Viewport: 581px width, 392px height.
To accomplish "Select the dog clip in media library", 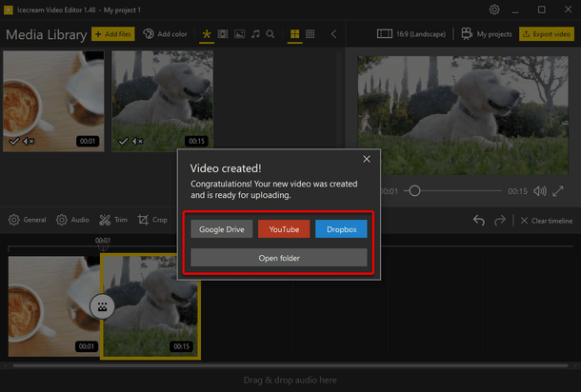I will pyautogui.click(x=162, y=101).
